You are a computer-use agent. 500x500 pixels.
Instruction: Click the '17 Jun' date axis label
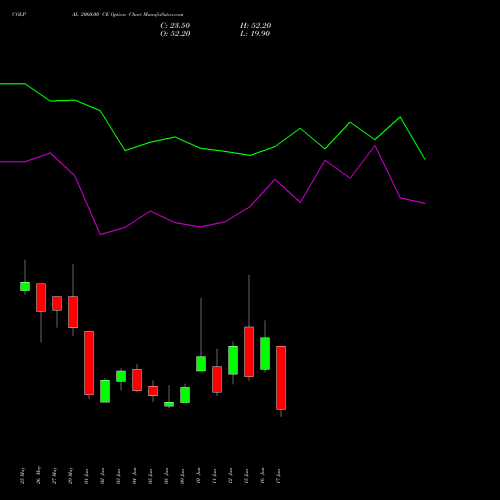pyautogui.click(x=278, y=476)
